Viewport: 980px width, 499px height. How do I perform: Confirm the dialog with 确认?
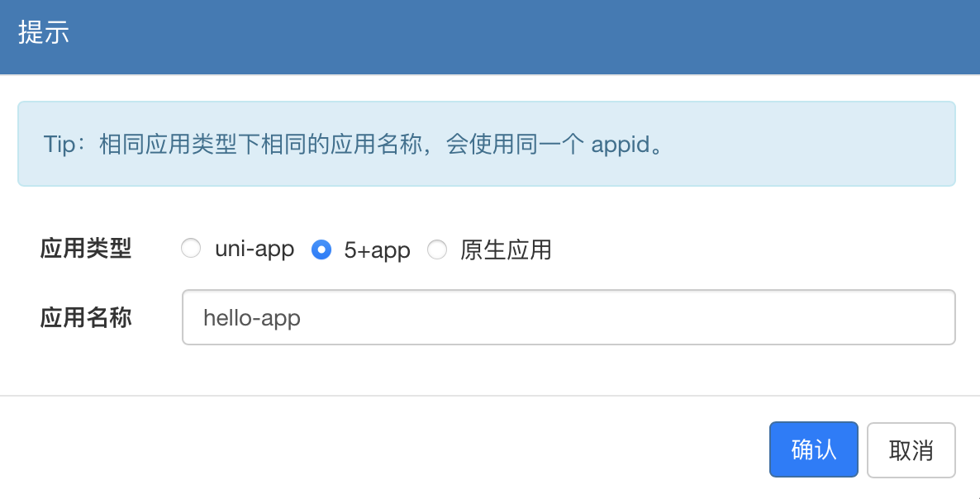point(813,449)
